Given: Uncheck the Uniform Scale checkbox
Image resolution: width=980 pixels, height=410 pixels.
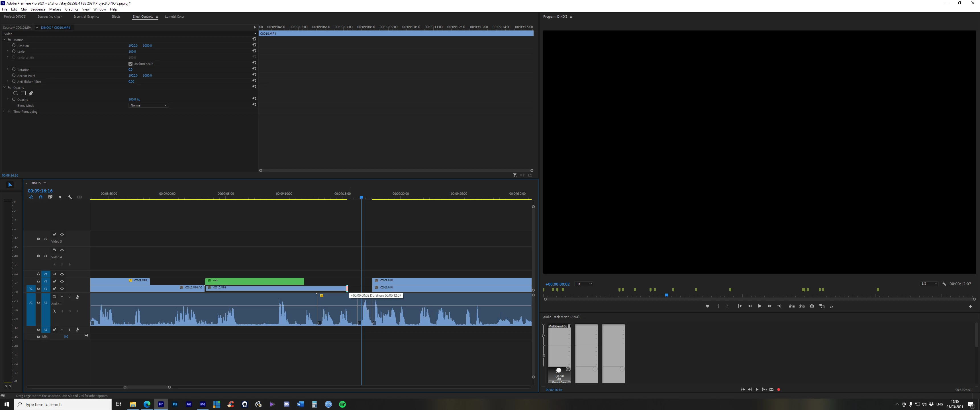Looking at the screenshot, I should [130, 63].
